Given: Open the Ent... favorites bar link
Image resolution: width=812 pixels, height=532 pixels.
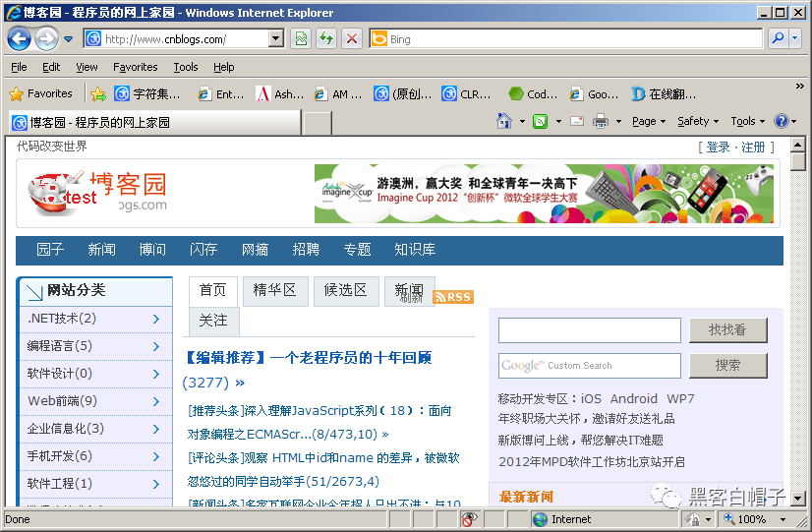Looking at the screenshot, I should pyautogui.click(x=220, y=93).
